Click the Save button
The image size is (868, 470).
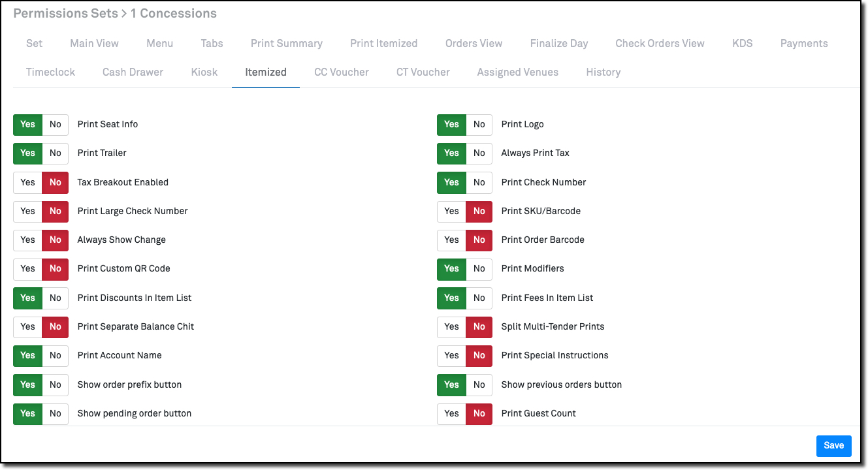[x=833, y=445]
